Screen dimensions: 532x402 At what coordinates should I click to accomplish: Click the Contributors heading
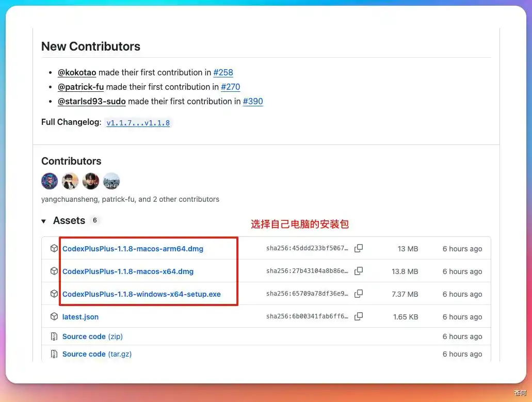click(71, 161)
